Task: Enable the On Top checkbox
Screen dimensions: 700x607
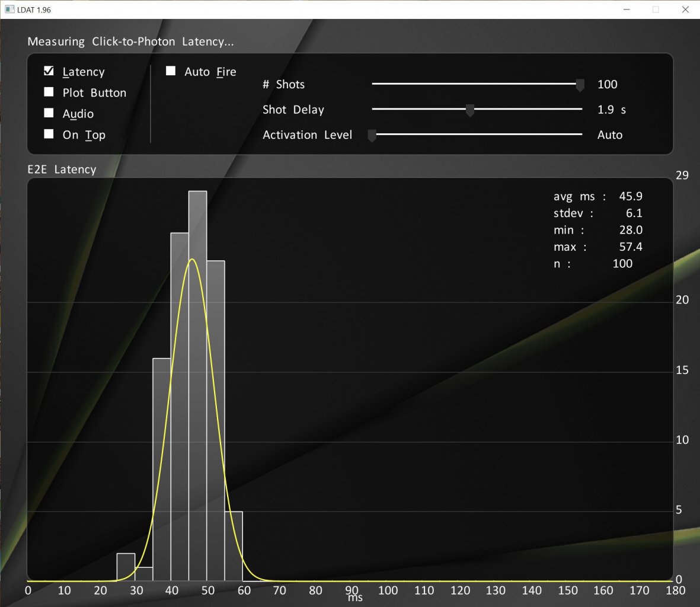Action: [49, 134]
